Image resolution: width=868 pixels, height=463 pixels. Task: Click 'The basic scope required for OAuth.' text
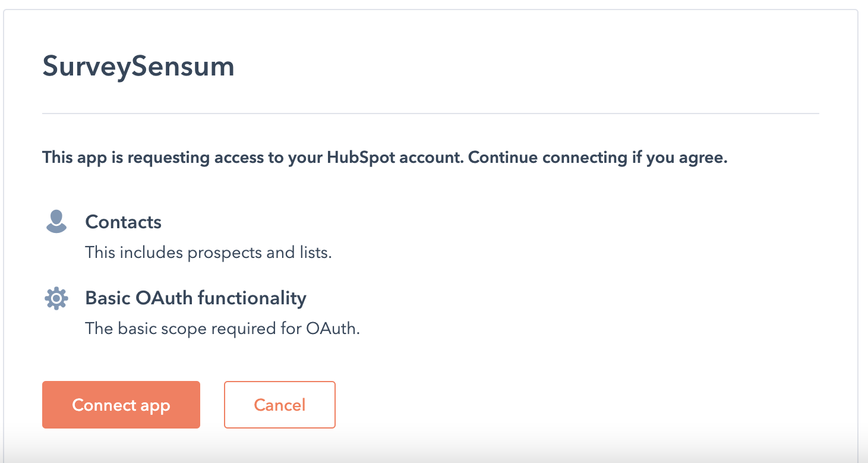pos(223,328)
